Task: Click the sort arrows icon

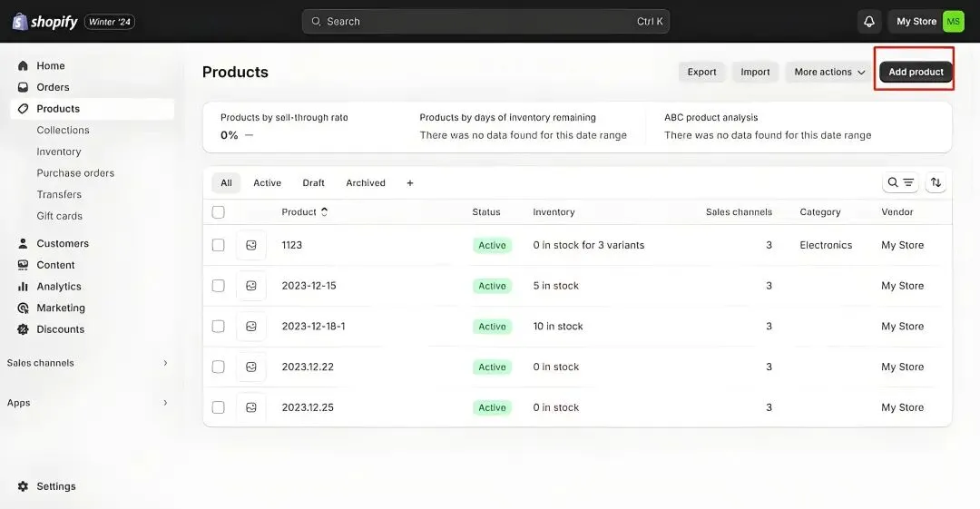Action: (x=936, y=182)
